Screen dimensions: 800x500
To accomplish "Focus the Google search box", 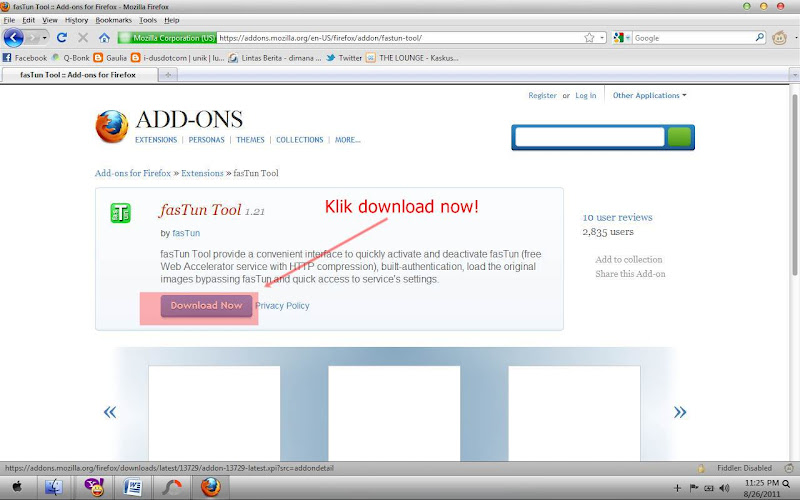I will [x=693, y=38].
